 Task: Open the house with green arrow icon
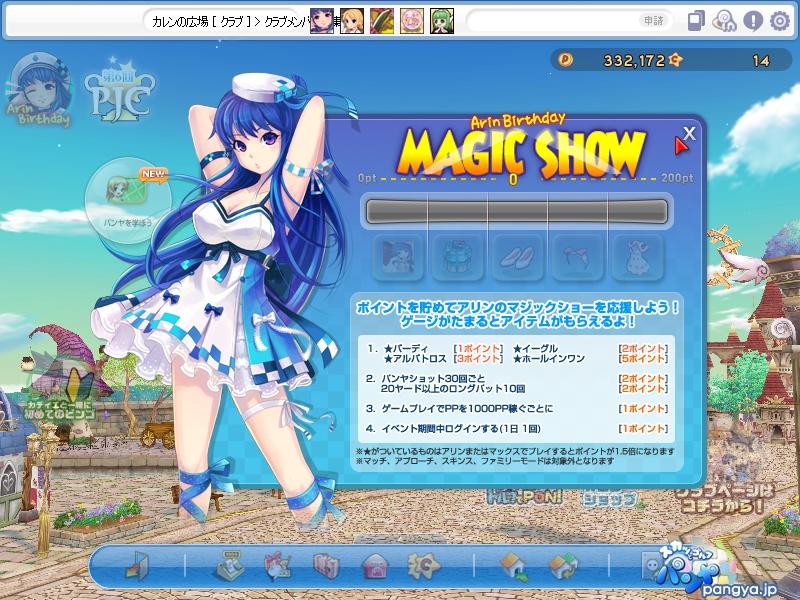[514, 566]
